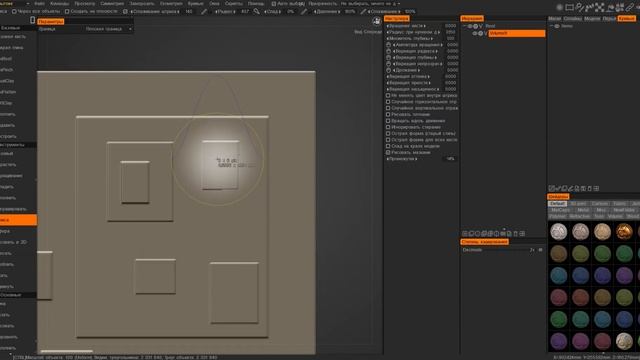Click the lock icon beside Амплитуда вращения
The height and width of the screenshot is (360, 640).
coord(389,45)
